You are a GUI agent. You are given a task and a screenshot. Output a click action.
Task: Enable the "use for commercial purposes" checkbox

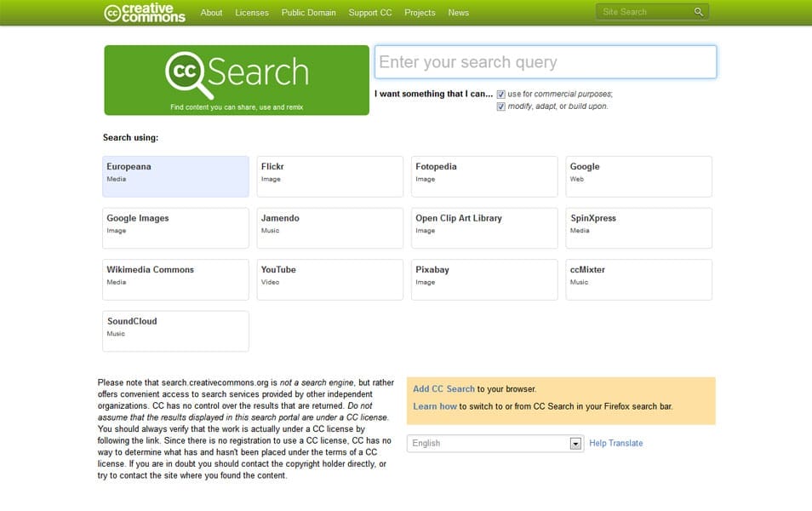500,94
